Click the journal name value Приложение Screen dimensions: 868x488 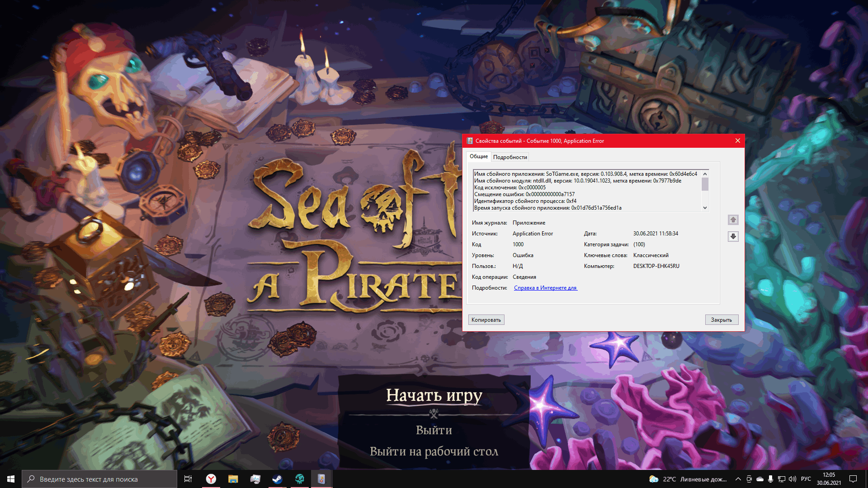529,223
